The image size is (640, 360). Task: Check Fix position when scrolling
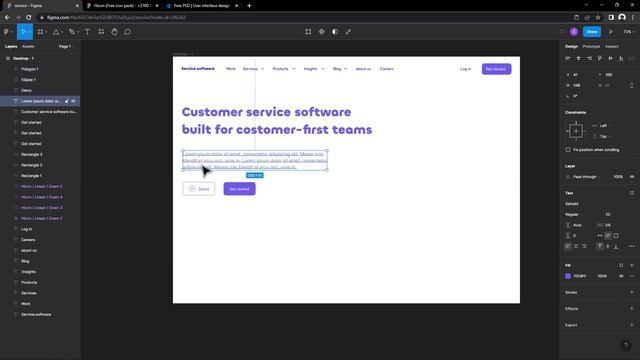(568, 150)
